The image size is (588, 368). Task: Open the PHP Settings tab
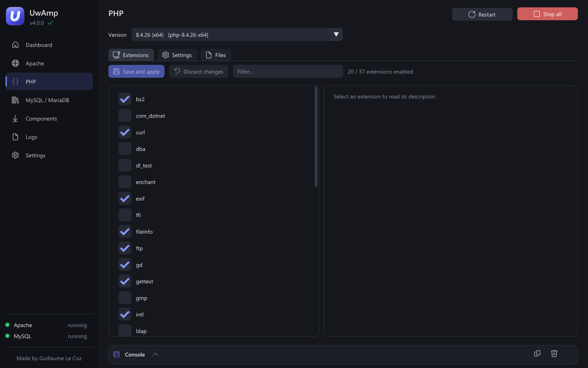[177, 55]
